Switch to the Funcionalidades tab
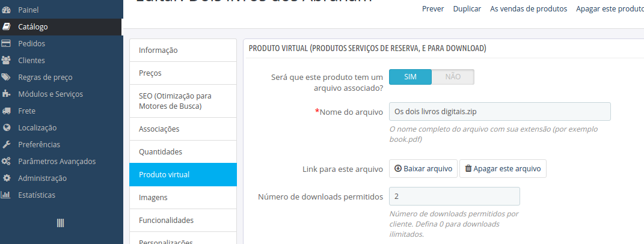Viewport: 644px width, 244px height. click(183, 220)
